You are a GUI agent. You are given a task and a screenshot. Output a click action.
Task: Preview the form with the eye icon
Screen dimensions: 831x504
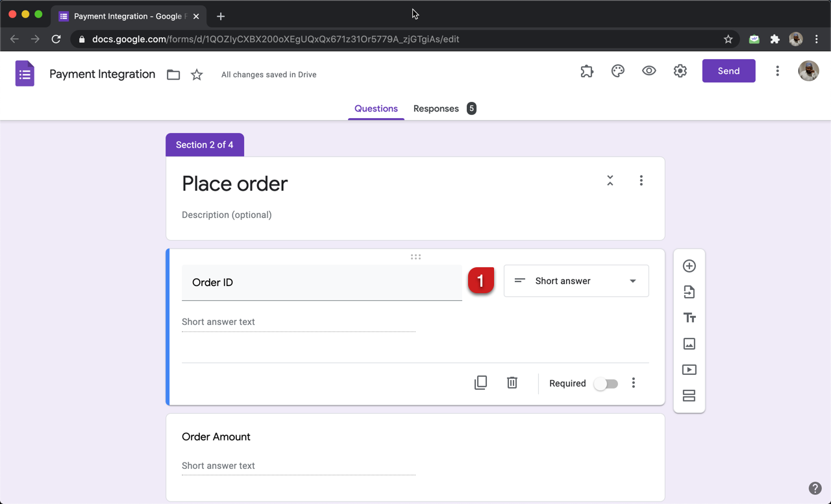649,71
